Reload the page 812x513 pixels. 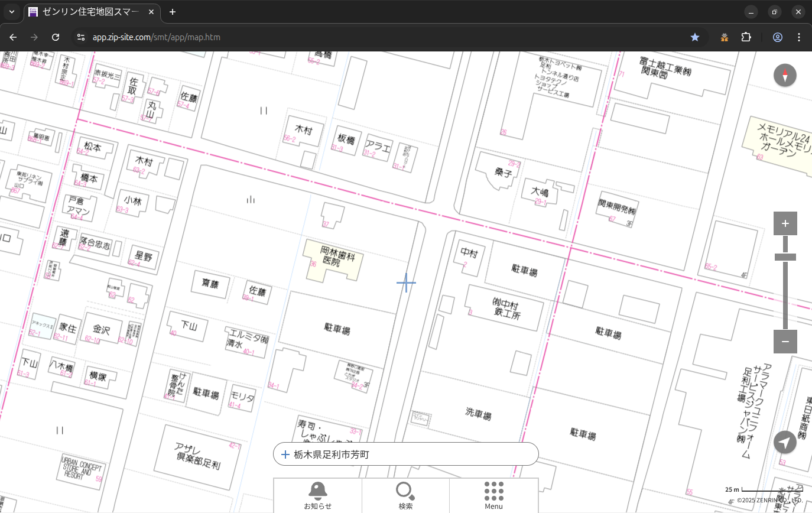point(56,37)
